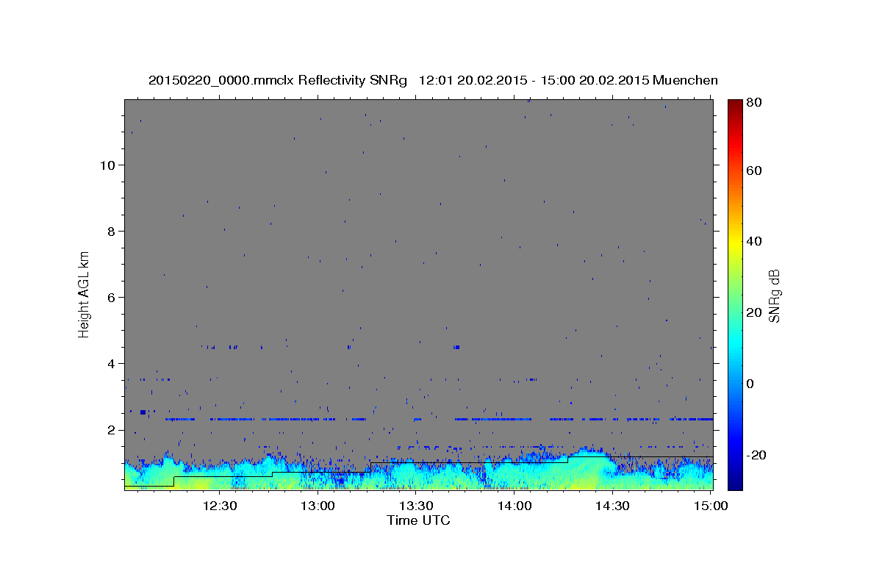Click the height tick label 10

point(108,165)
